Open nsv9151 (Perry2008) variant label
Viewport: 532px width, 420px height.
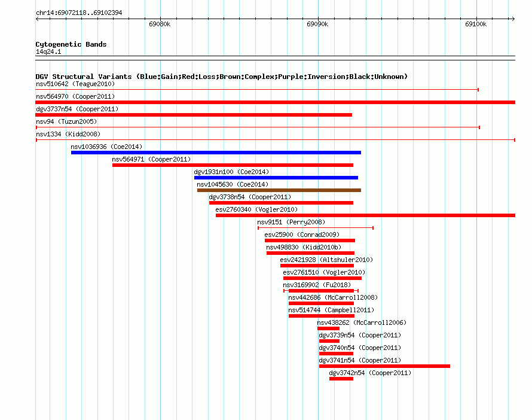tap(291, 222)
